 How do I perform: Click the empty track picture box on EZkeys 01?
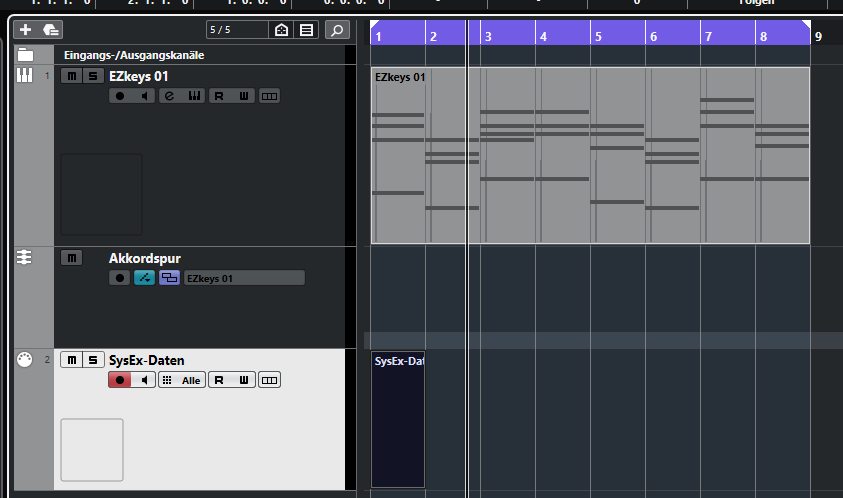click(102, 195)
